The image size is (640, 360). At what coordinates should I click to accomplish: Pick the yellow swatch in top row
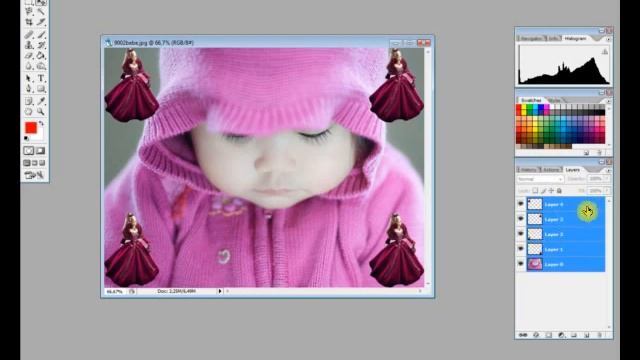[524, 107]
